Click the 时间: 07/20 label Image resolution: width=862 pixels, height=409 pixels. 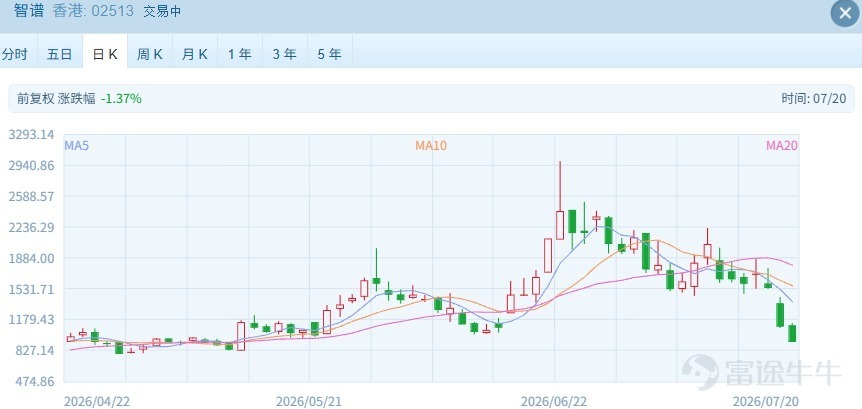pyautogui.click(x=814, y=99)
